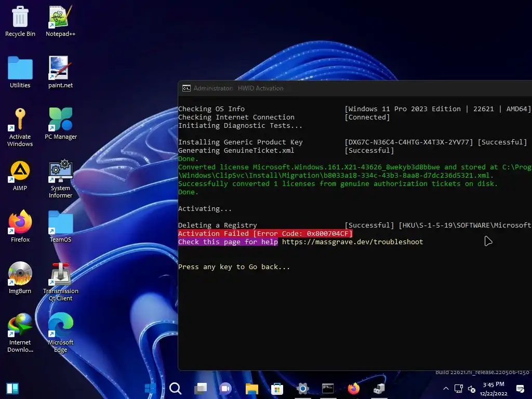The image size is (532, 399).
Task: Click 'Deleting a Registry' line
Action: (218, 225)
